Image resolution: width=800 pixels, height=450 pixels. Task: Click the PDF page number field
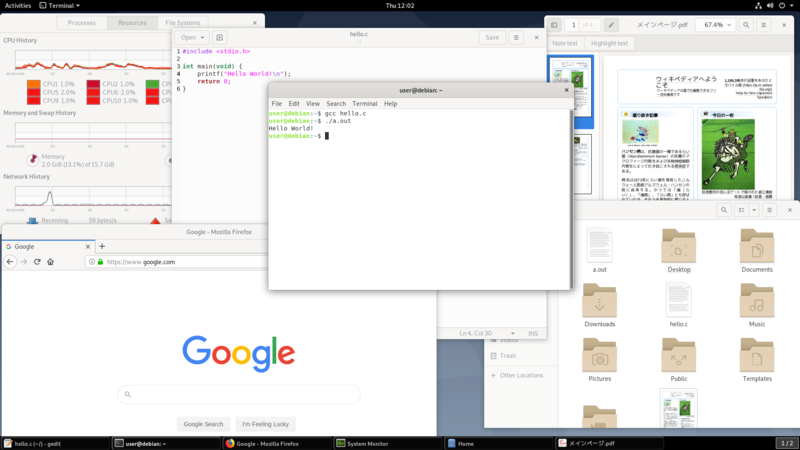coord(573,24)
